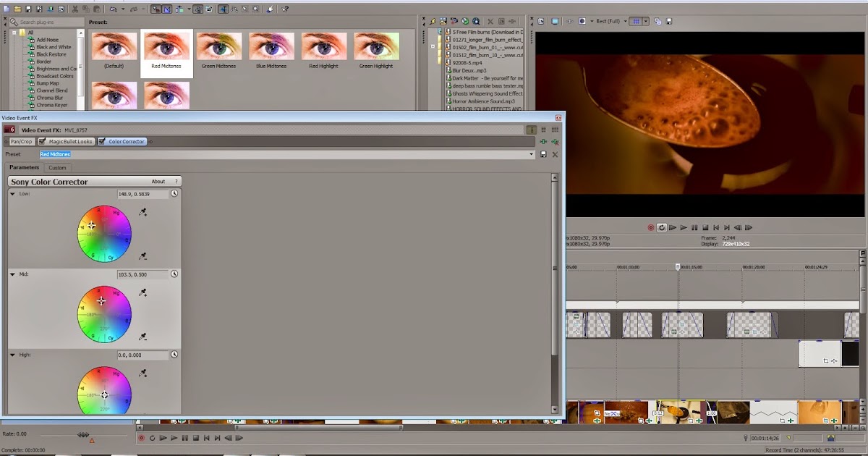This screenshot has height=456, width=868.
Task: Open the Preset dropdown list
Action: pos(532,154)
